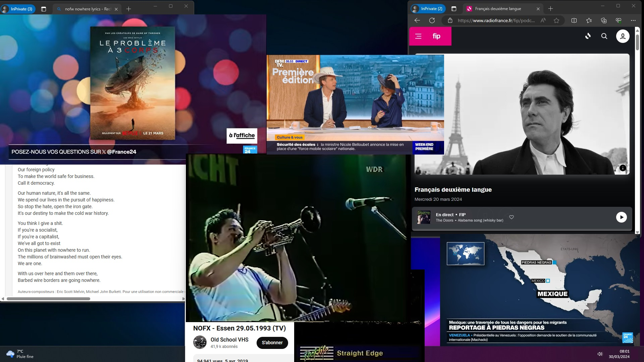Open the fip user account icon
This screenshot has width=644, height=362.
pos(623,36)
